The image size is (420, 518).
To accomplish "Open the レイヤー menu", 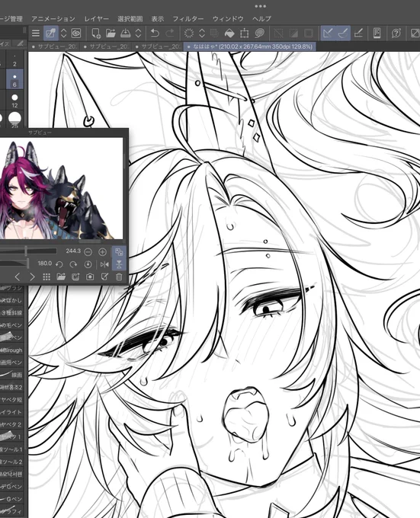I will [x=96, y=19].
